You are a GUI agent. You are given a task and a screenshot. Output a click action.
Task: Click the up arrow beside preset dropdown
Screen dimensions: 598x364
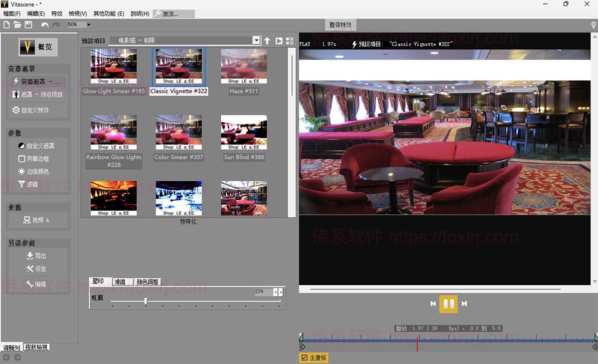pyautogui.click(x=267, y=41)
